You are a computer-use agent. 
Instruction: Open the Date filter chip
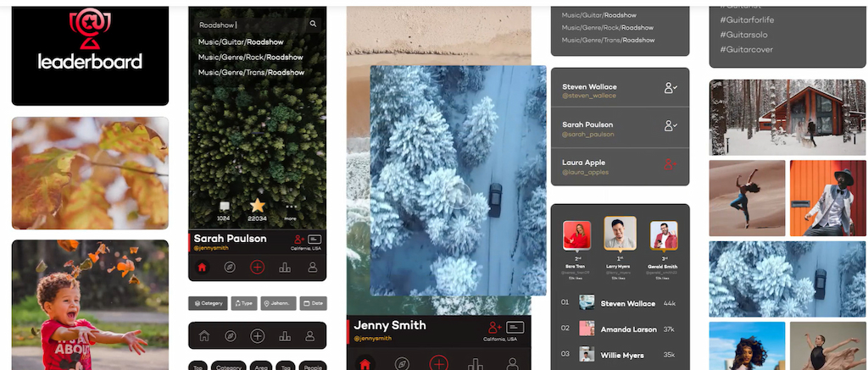313,303
